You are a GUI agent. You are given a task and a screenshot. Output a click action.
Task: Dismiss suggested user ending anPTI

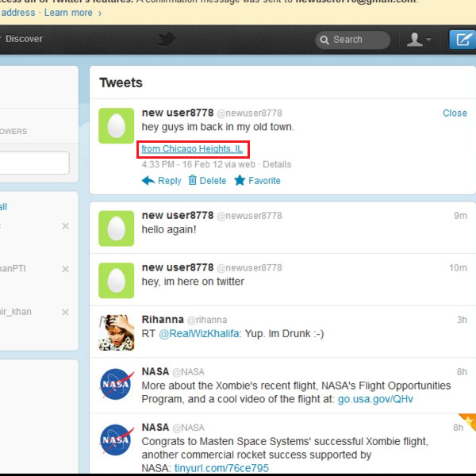point(65,269)
